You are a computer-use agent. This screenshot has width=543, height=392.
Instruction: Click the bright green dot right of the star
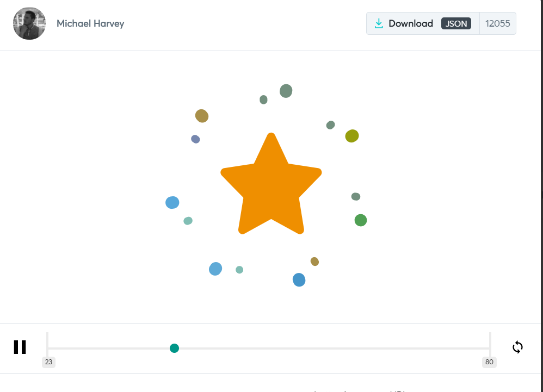[360, 220]
